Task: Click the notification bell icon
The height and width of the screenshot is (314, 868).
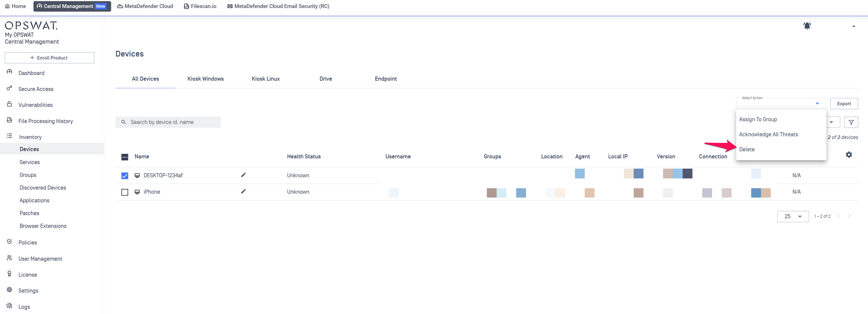Action: tap(807, 26)
